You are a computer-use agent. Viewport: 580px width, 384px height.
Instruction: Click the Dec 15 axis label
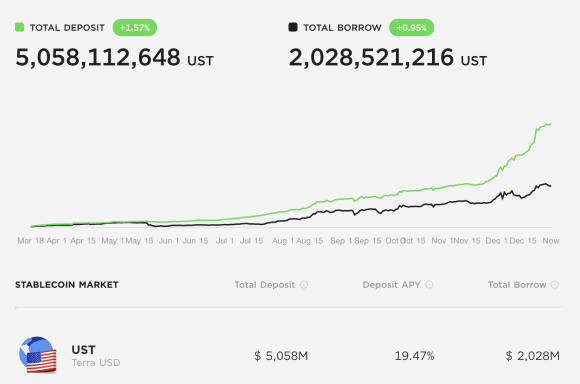pos(523,241)
